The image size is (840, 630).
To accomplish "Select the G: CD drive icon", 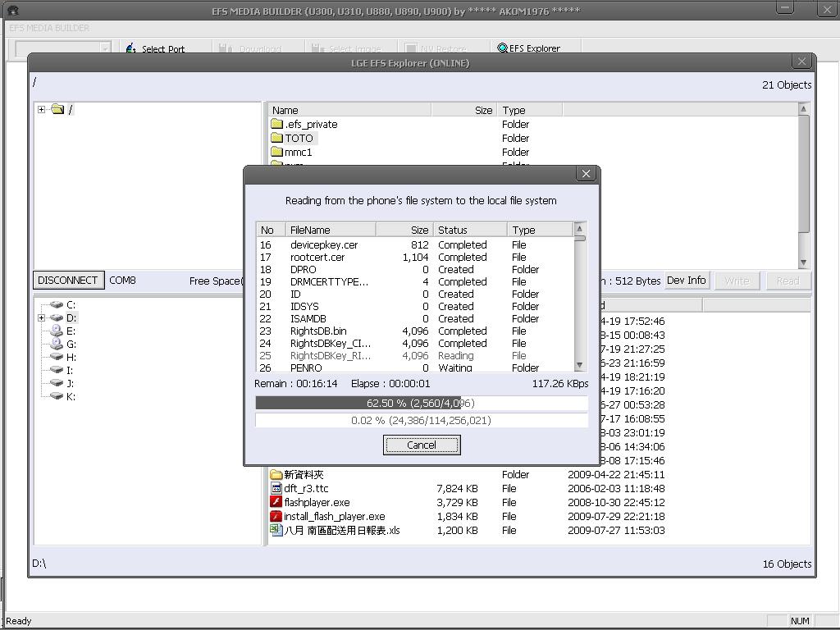I will [57, 344].
